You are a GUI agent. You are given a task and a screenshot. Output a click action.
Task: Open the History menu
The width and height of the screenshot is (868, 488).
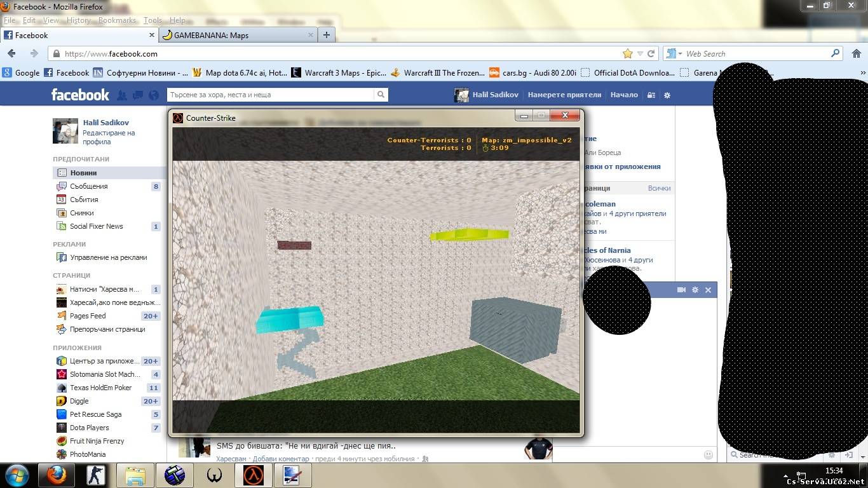click(x=79, y=20)
